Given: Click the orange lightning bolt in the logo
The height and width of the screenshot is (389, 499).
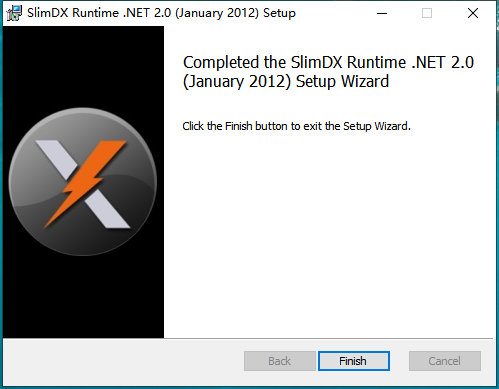Looking at the screenshot, I should point(86,183).
